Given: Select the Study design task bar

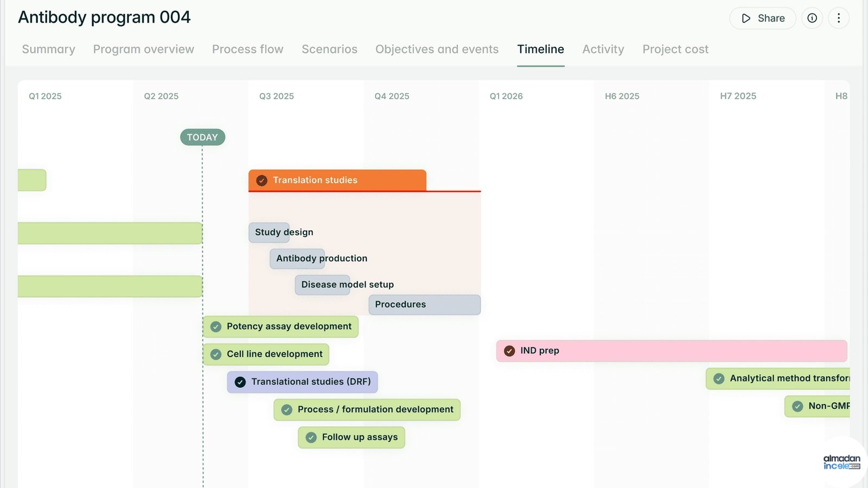Looking at the screenshot, I should coord(269,232).
